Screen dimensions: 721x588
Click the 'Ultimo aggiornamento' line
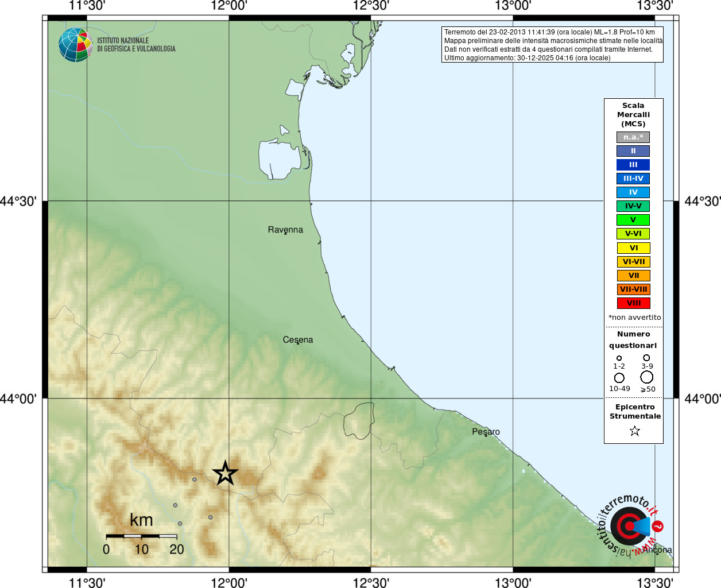pyautogui.click(x=528, y=58)
